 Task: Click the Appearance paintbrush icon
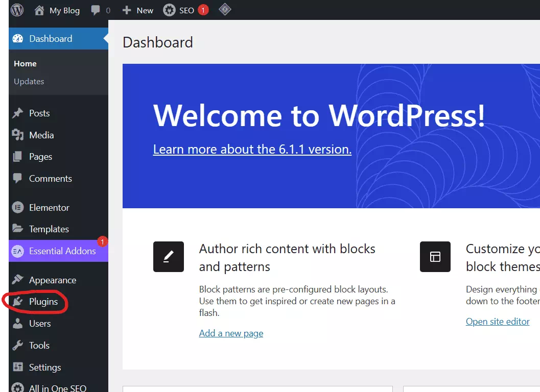point(17,280)
